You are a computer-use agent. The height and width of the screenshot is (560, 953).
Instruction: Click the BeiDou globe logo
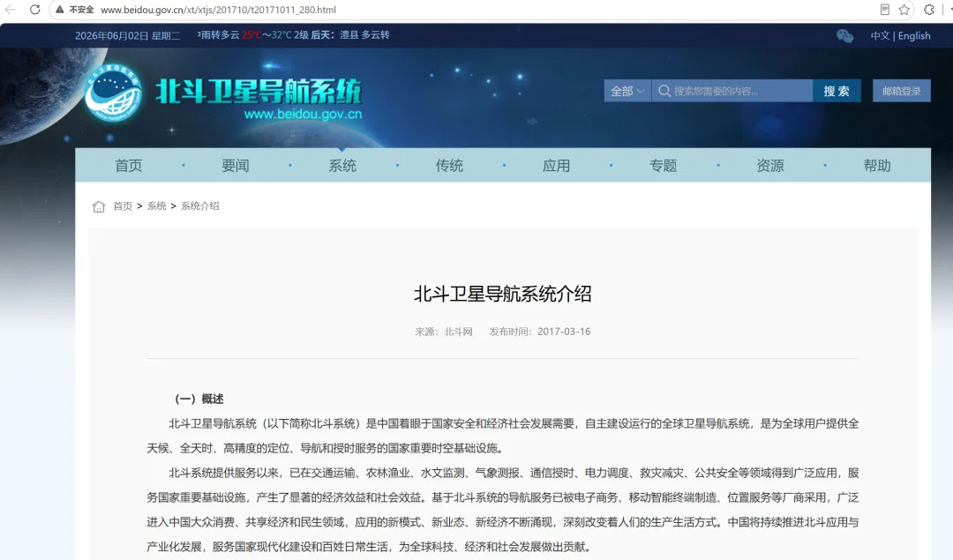click(x=112, y=93)
